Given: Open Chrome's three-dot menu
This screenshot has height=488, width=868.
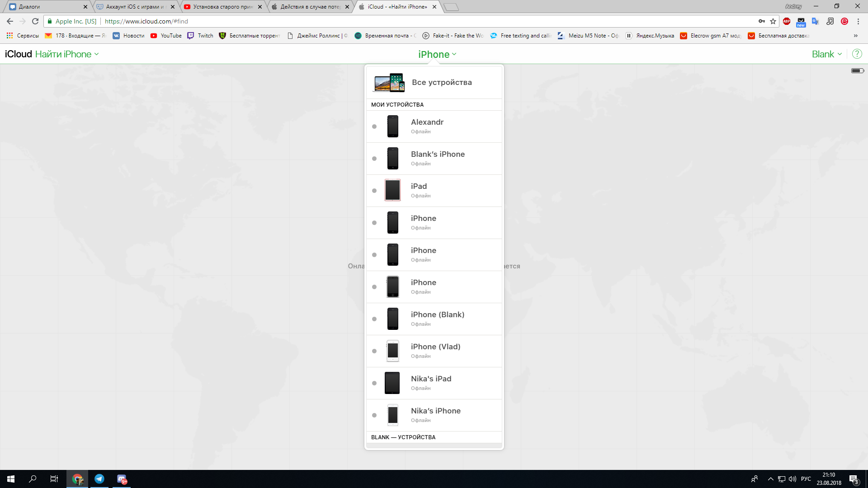Looking at the screenshot, I should [x=858, y=21].
